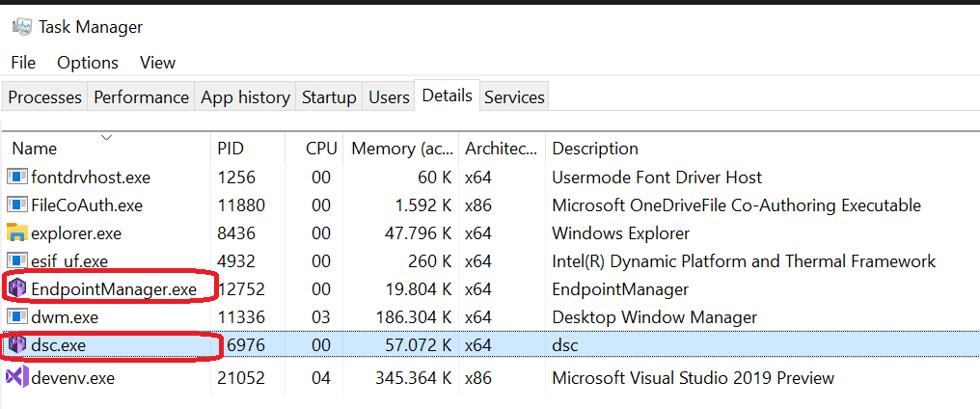Screen dimensions: 980x409
Task: Switch to the Performance tab
Action: tap(141, 97)
